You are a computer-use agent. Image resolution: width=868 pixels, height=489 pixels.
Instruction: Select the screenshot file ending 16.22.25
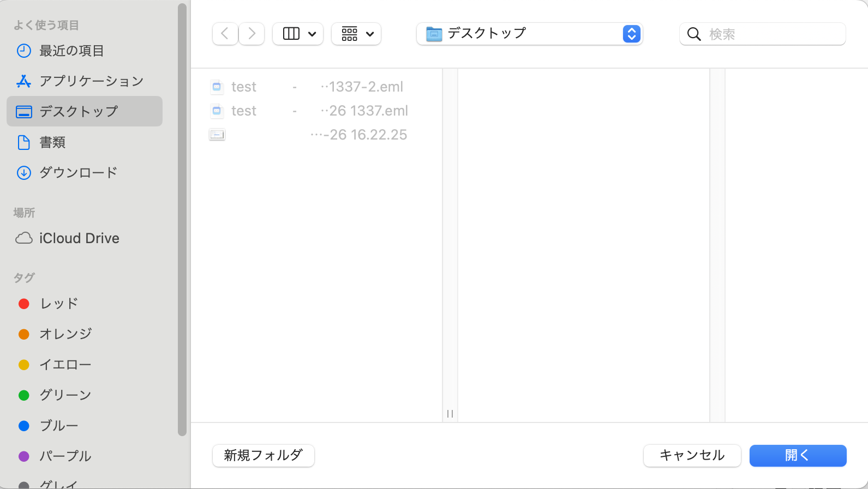pos(316,135)
